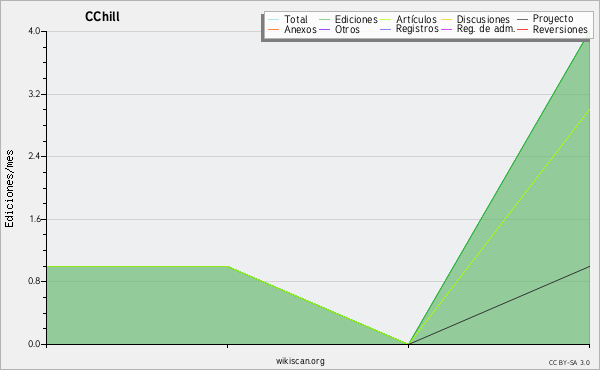This screenshot has width=600, height=370.
Task: Click the 'CC BY-SA 3.0' license text
Action: (569, 363)
